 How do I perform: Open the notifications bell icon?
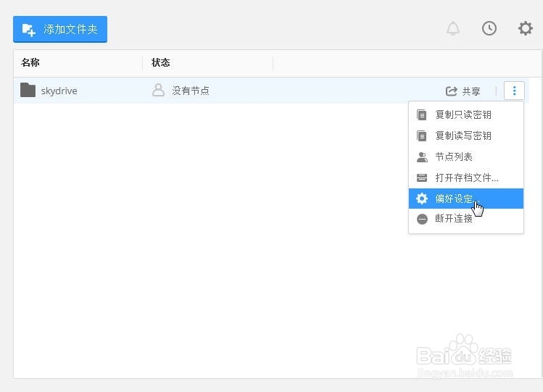(452, 28)
